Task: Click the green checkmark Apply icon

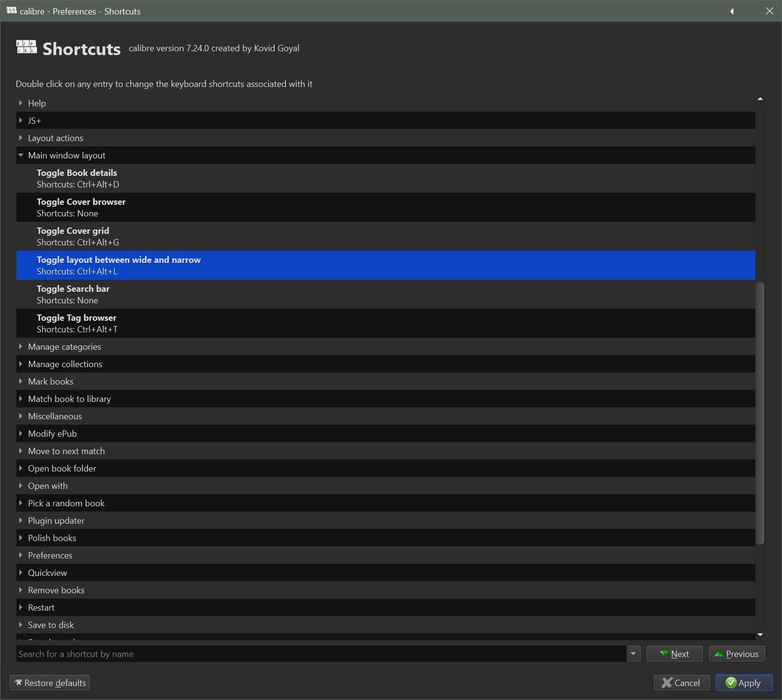Action: click(731, 682)
